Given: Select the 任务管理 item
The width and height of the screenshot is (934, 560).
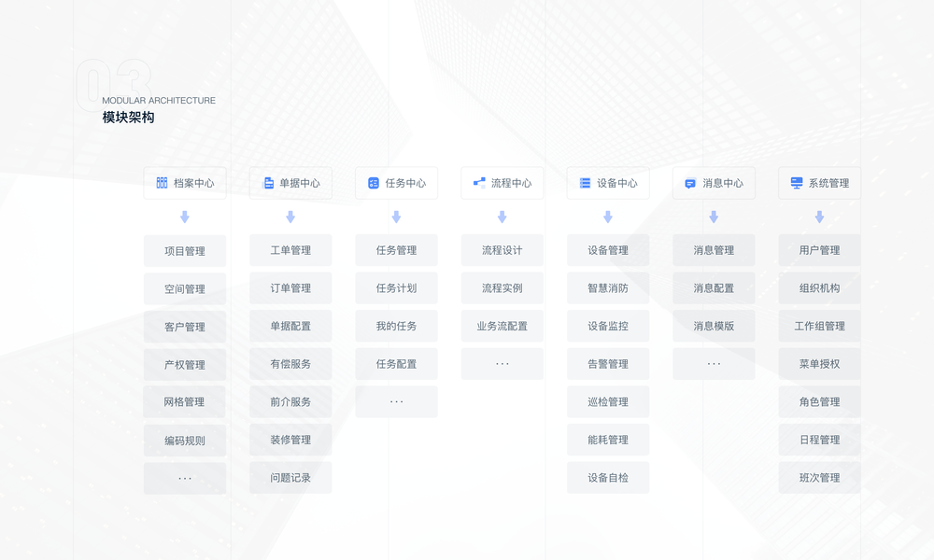Looking at the screenshot, I should point(396,250).
